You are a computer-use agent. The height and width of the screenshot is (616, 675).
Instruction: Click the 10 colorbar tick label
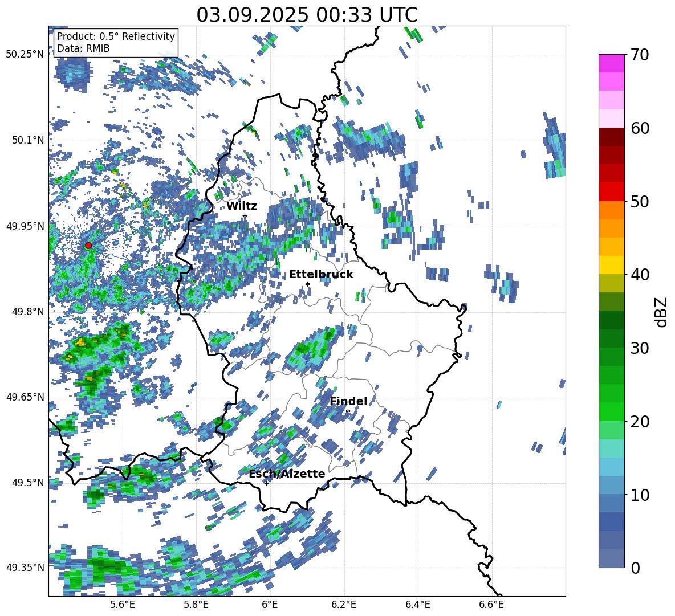coord(640,495)
